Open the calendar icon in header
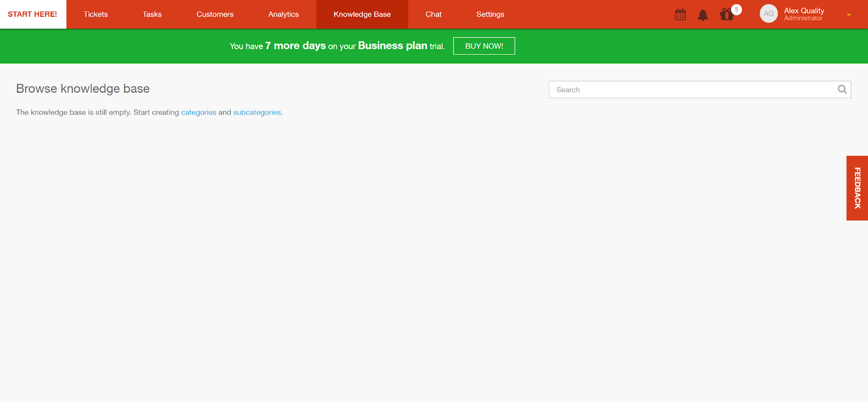868x402 pixels. pyautogui.click(x=680, y=15)
